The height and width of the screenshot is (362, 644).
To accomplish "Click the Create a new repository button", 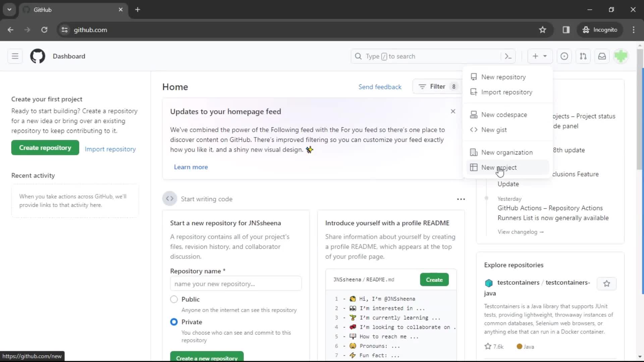I will 207,358.
